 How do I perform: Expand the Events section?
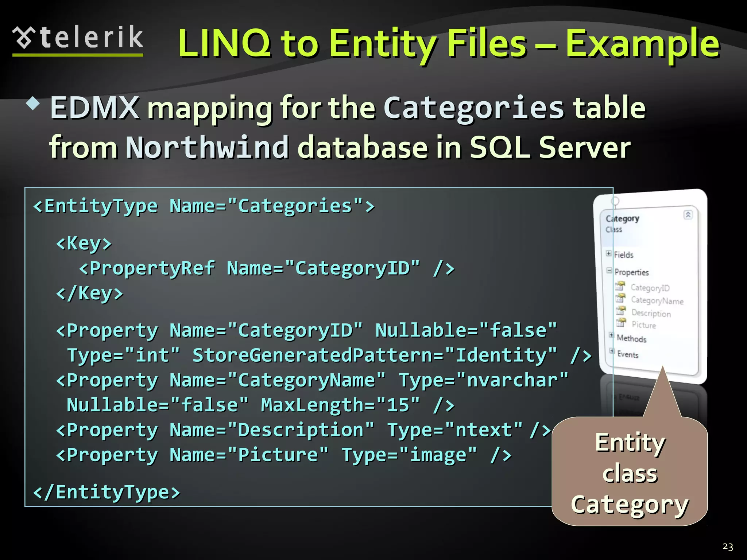click(x=612, y=351)
